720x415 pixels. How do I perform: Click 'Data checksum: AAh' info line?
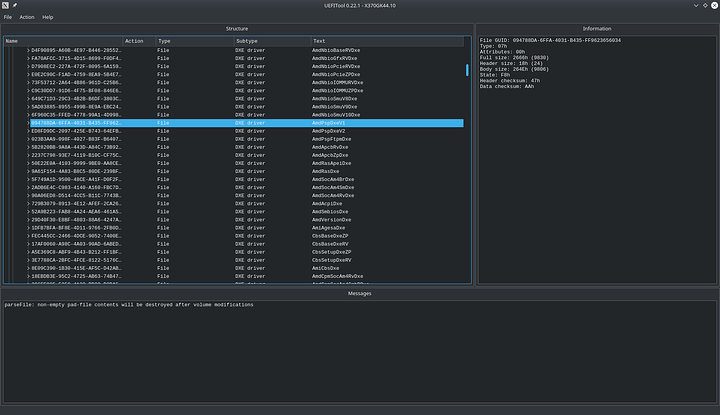click(506, 86)
